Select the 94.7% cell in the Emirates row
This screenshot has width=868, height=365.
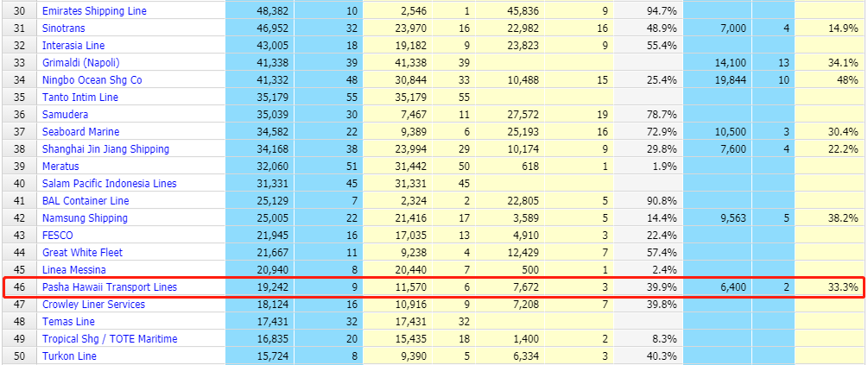point(649,10)
